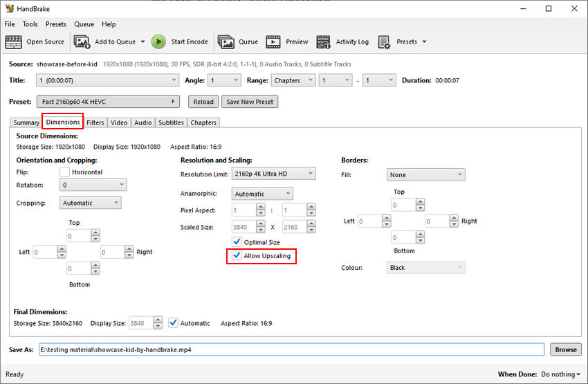Screen dimensions: 588x384
Task: Click the first Pixel Aspect stepper arrows
Action: coord(261,210)
